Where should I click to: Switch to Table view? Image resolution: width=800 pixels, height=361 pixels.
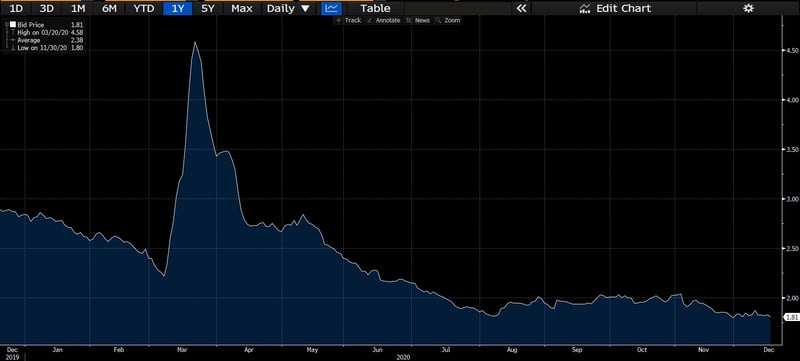click(375, 8)
